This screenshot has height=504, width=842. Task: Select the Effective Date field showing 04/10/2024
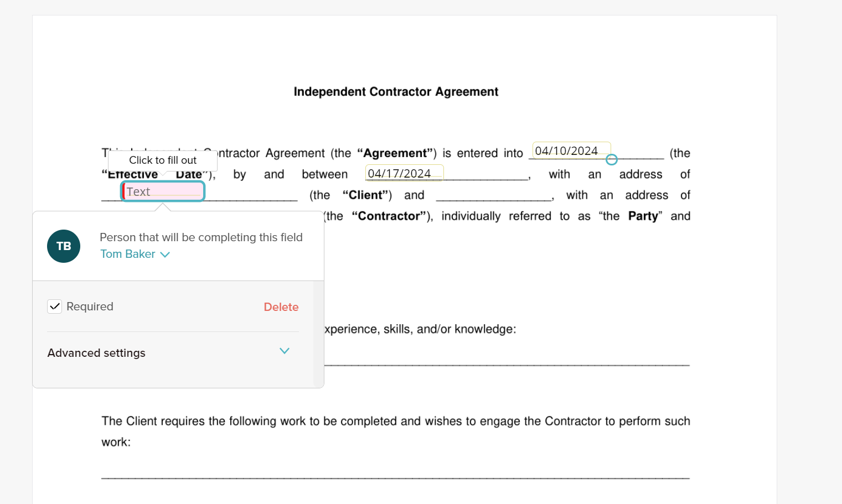571,150
